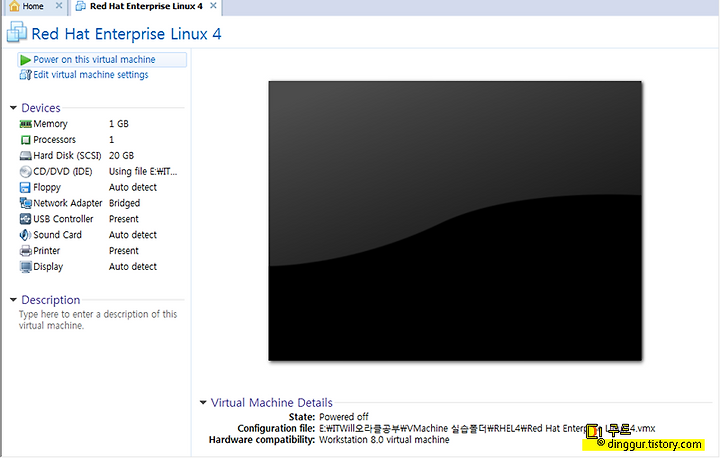Click the Edit virtual machine settings icon
The image size is (720, 458).
(x=25, y=75)
